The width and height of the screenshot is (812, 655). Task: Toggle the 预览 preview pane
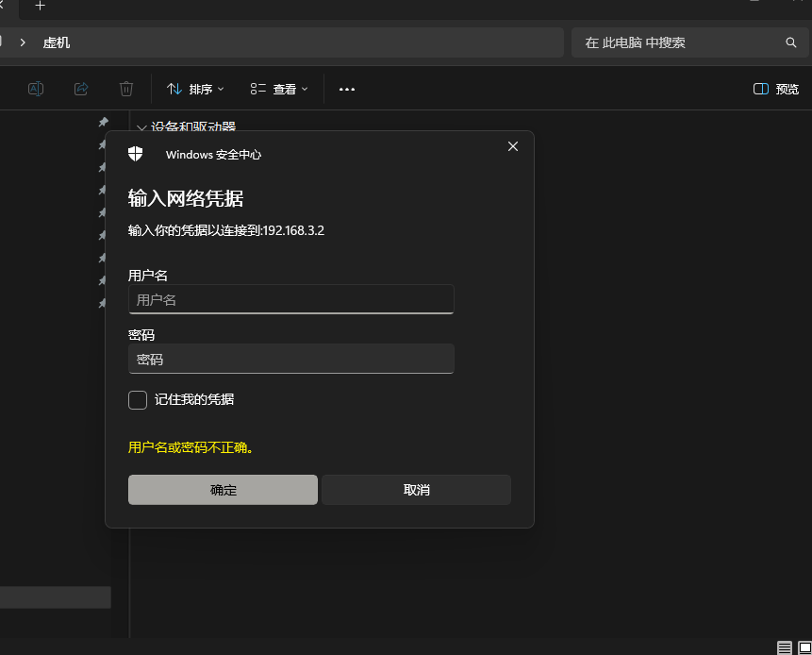click(775, 89)
